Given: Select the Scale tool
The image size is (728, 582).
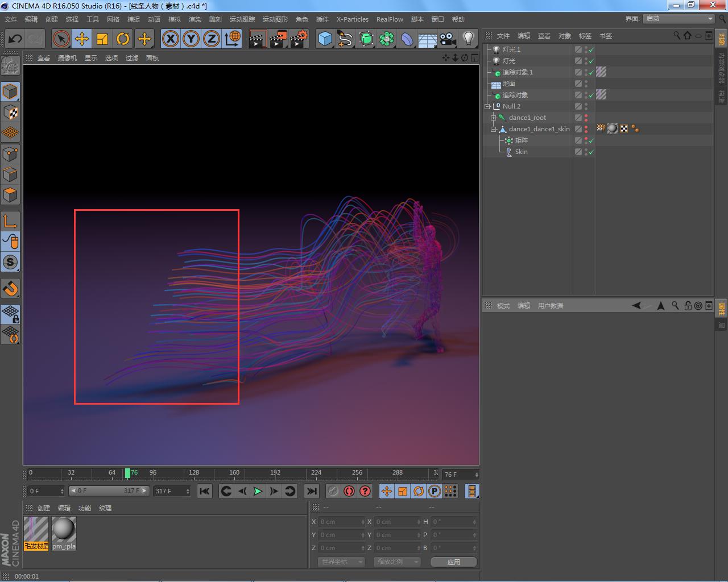Looking at the screenshot, I should 102,39.
